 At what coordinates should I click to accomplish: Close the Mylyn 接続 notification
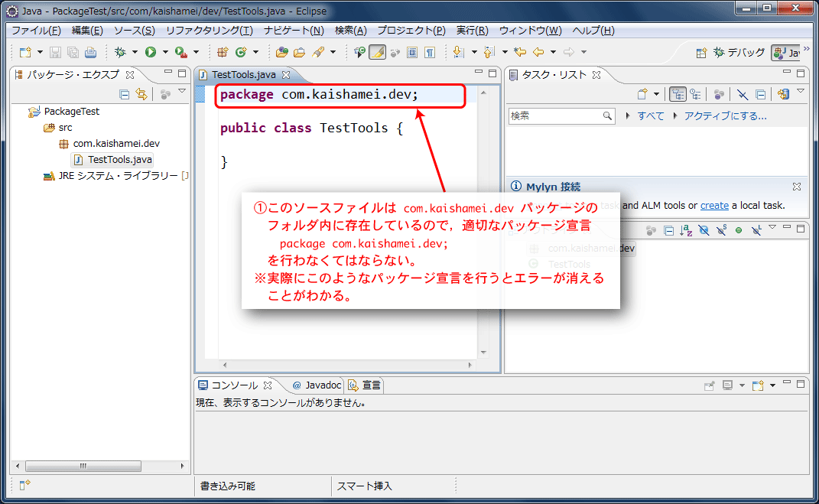click(797, 187)
